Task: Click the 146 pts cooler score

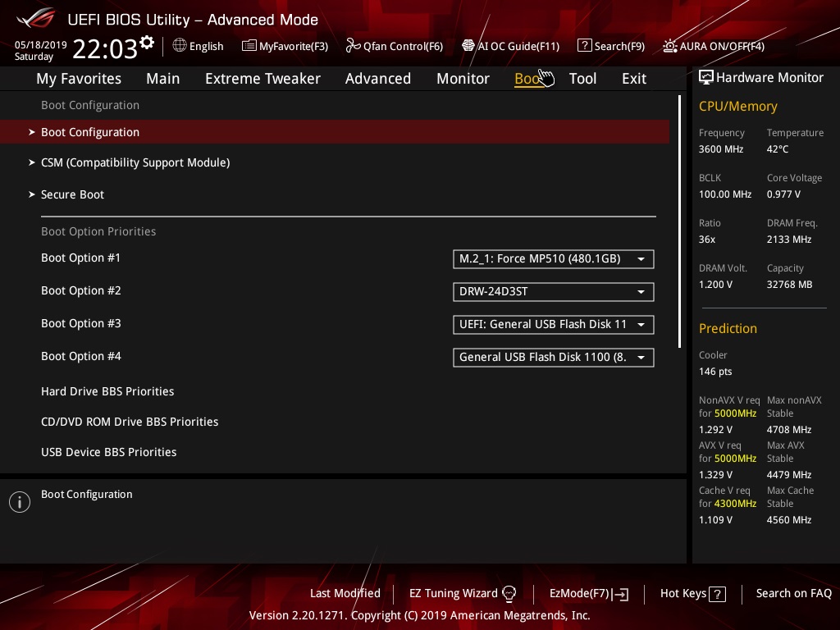Action: tap(715, 372)
